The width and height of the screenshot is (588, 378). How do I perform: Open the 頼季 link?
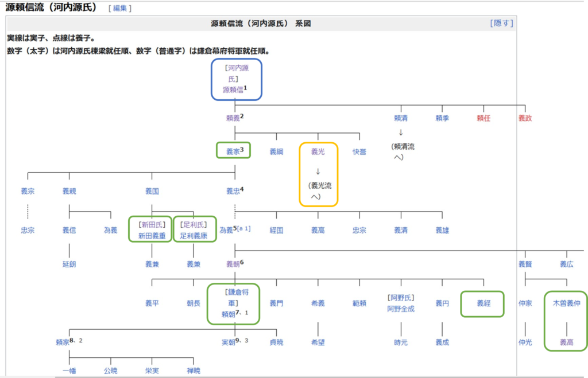pos(442,118)
